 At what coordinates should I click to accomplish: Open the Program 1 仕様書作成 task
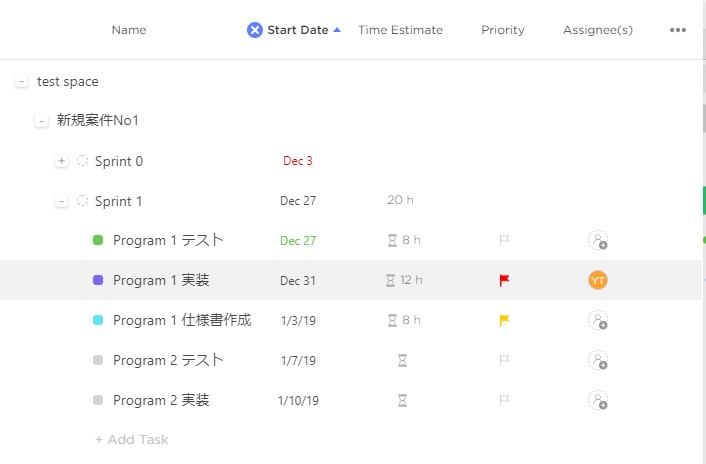[x=182, y=320]
